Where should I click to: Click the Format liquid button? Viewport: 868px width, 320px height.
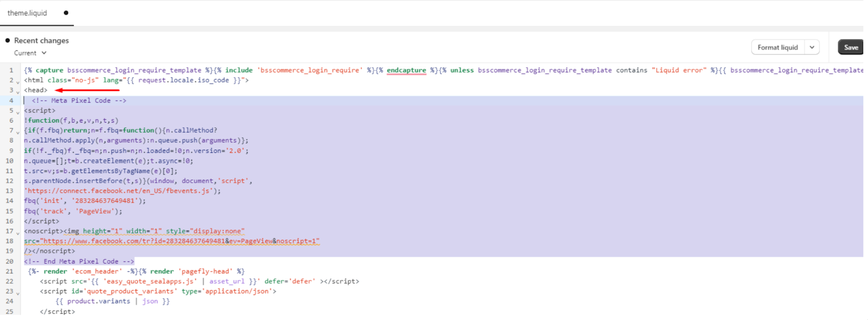(777, 47)
